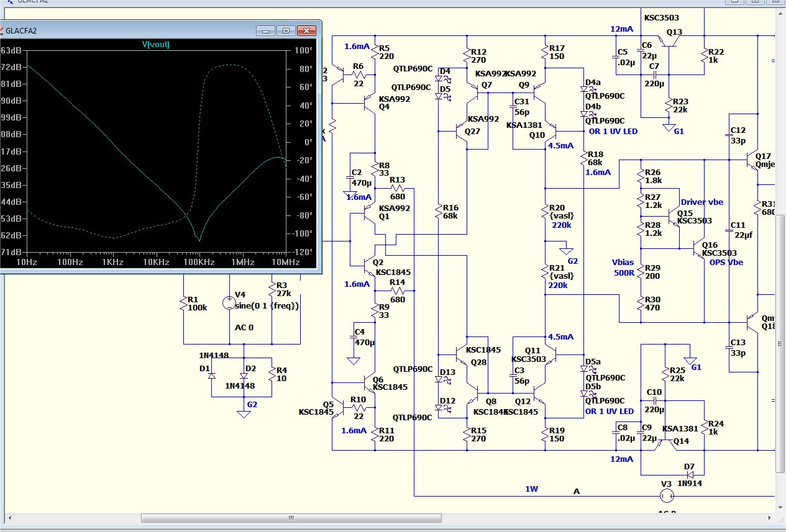Select resistor R17 150 label
This screenshot has height=532, width=786.
(x=557, y=52)
